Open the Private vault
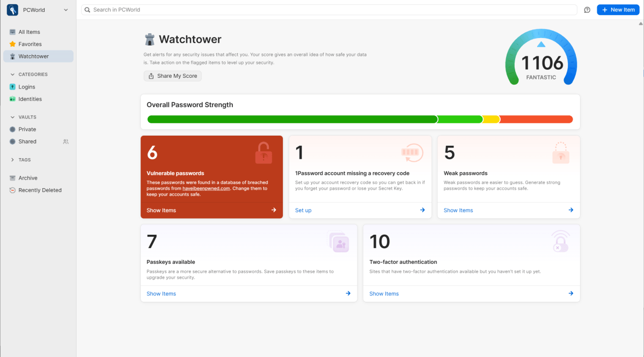The image size is (644, 357). click(x=28, y=129)
